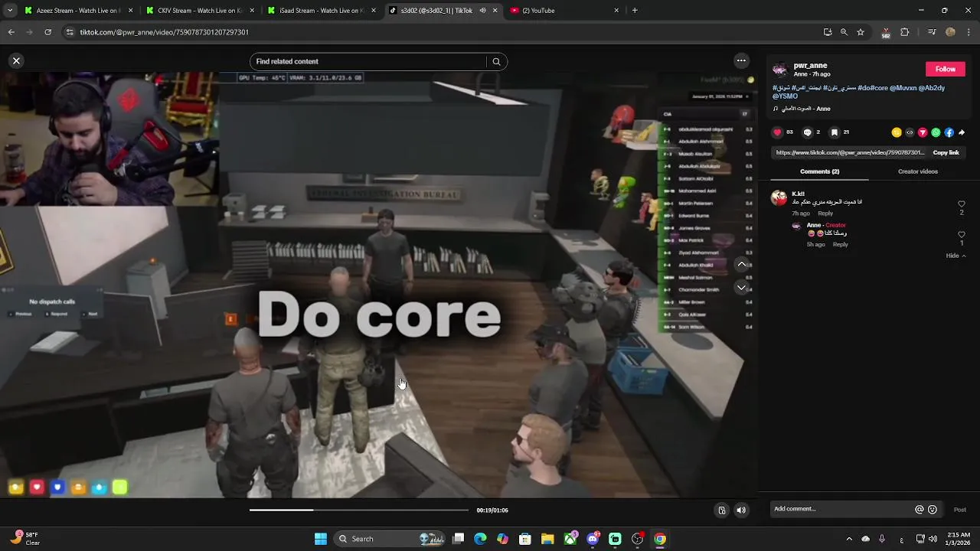
Task: Open the zoom magnifier in address bar
Action: (844, 32)
